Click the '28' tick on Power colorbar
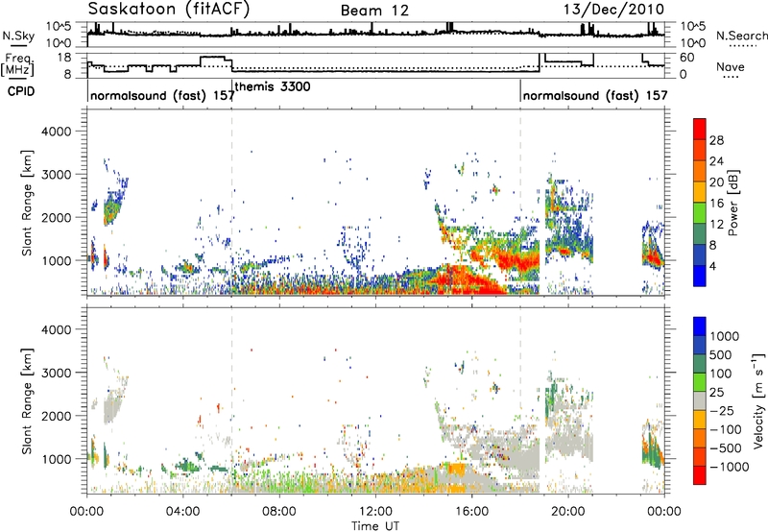 click(x=716, y=140)
